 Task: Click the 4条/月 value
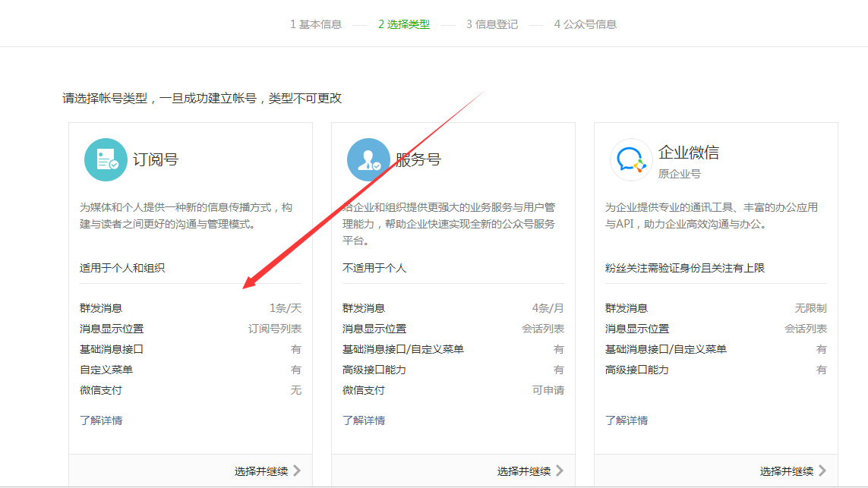pyautogui.click(x=548, y=308)
